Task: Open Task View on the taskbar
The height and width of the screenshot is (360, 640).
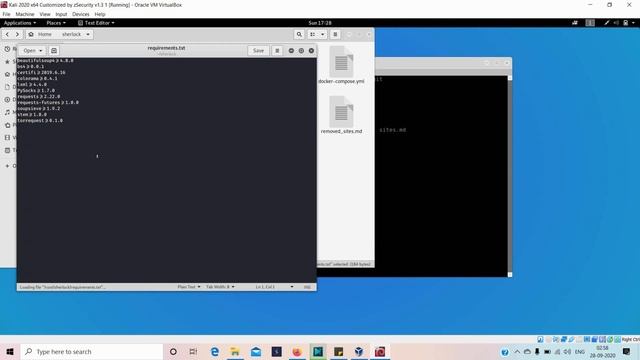Action: click(193, 351)
